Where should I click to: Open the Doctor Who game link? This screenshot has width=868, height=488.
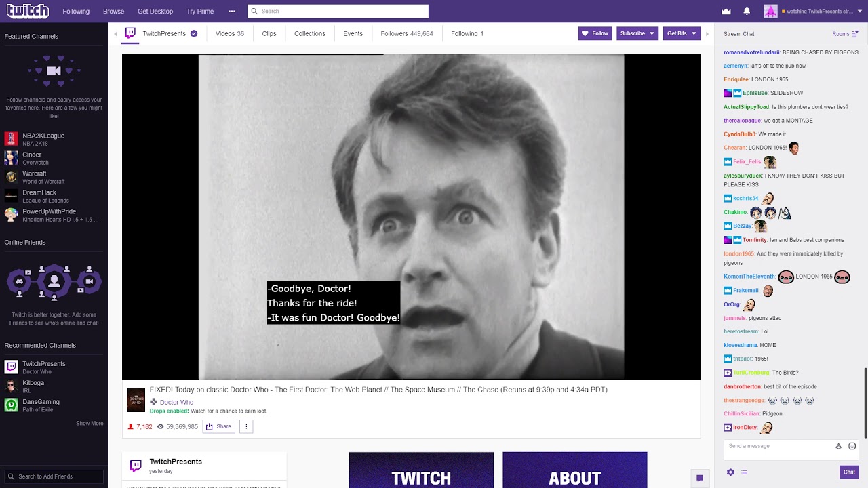pyautogui.click(x=176, y=402)
